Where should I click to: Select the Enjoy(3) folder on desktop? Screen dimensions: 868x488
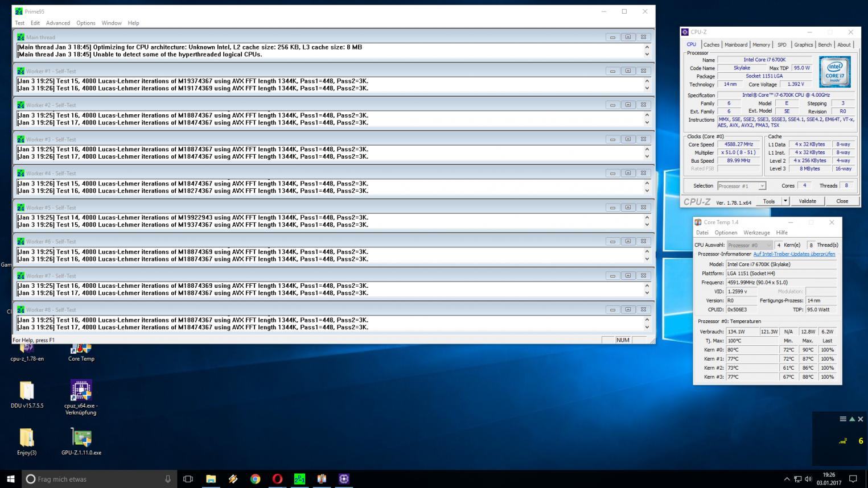click(x=27, y=442)
